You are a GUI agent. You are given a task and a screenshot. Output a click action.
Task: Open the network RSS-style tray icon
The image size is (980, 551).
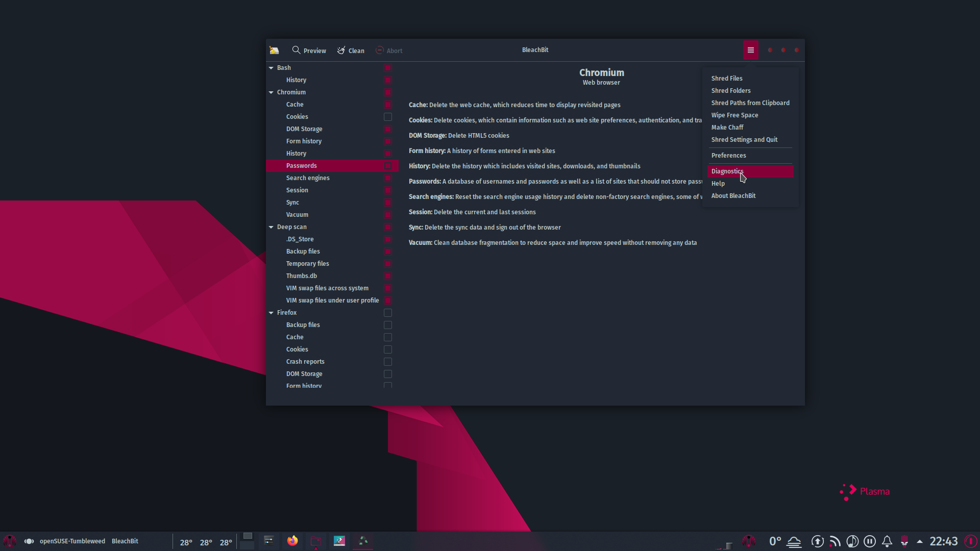835,541
